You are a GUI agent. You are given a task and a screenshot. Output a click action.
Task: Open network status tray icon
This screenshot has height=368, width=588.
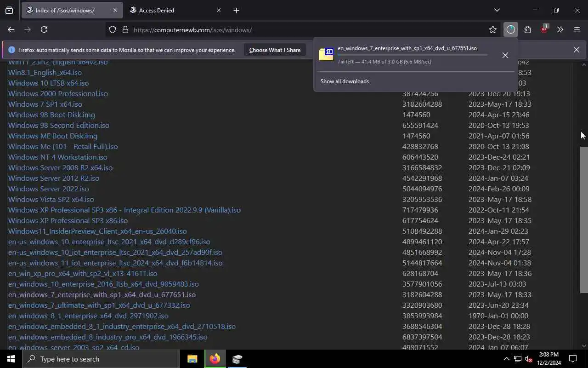point(517,359)
